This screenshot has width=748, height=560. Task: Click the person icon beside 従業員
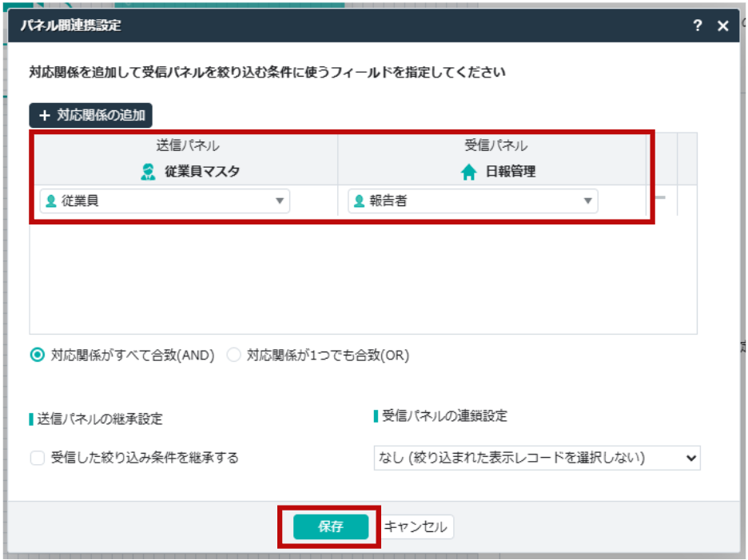[51, 201]
